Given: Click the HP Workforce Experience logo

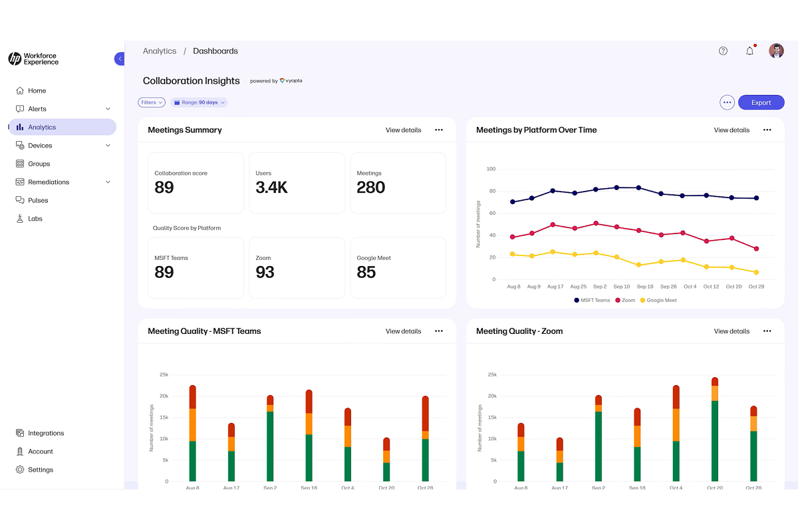Looking at the screenshot, I should (33, 59).
